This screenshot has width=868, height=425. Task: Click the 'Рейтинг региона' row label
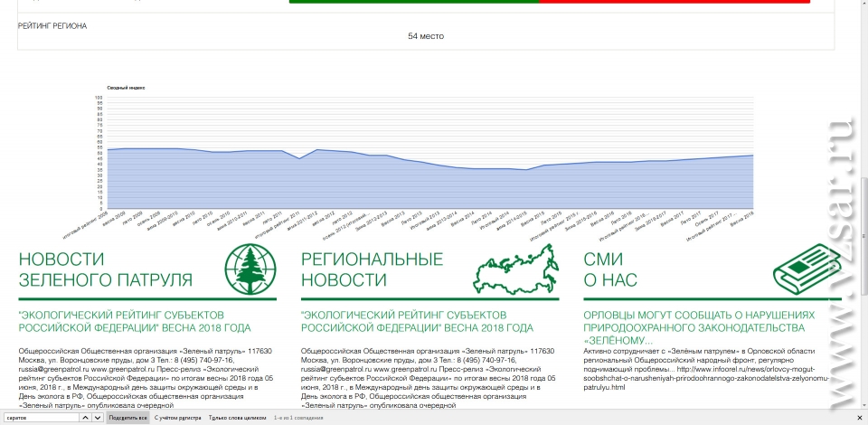(x=52, y=26)
